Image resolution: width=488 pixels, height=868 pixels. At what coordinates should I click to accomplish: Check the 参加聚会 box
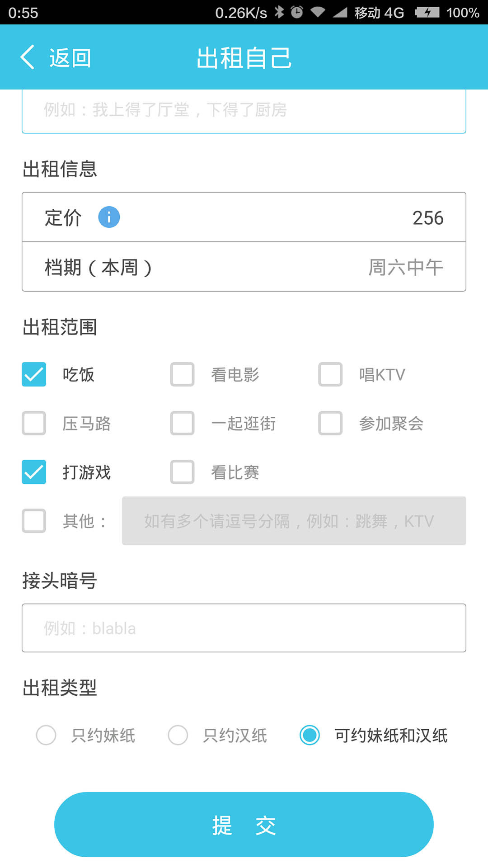[330, 423]
